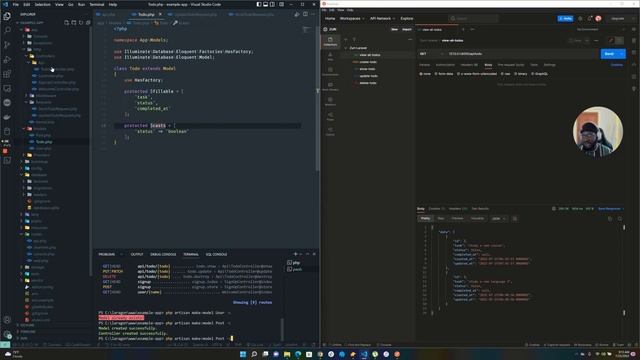Viewport: 640px width, 360px height.
Task: Click the Postman user avatar icon
Action: coord(598,18)
